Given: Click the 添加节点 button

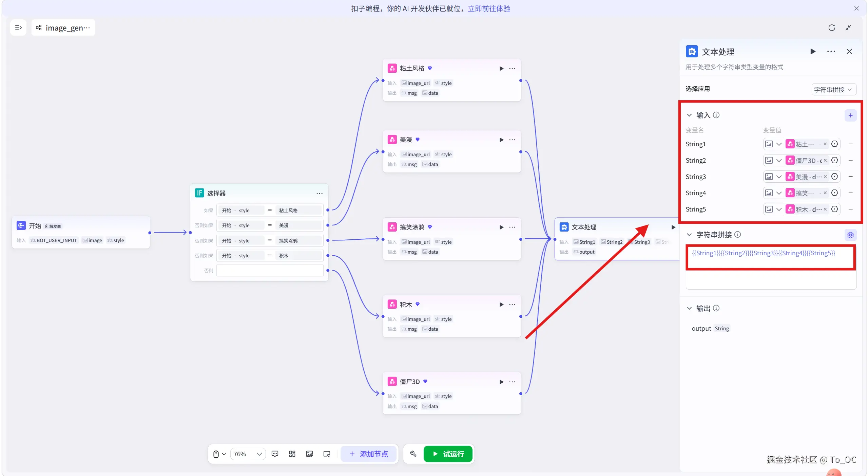Looking at the screenshot, I should click(x=368, y=454).
